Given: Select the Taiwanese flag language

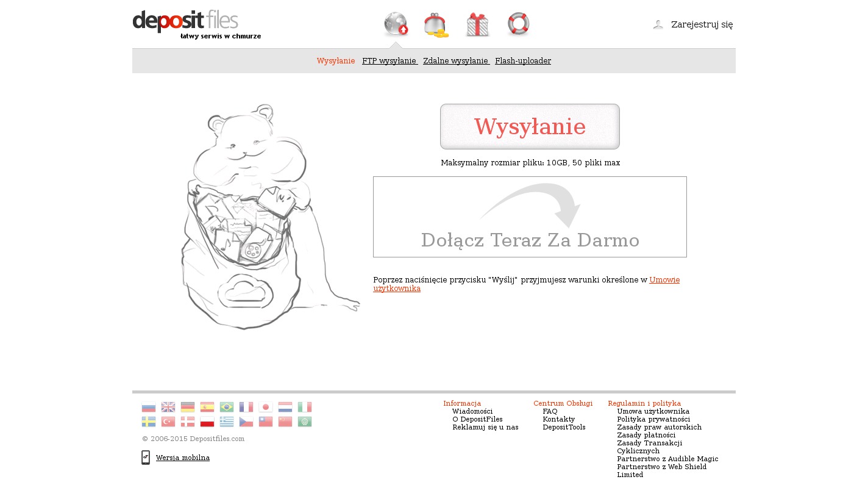Looking at the screenshot, I should [x=266, y=422].
